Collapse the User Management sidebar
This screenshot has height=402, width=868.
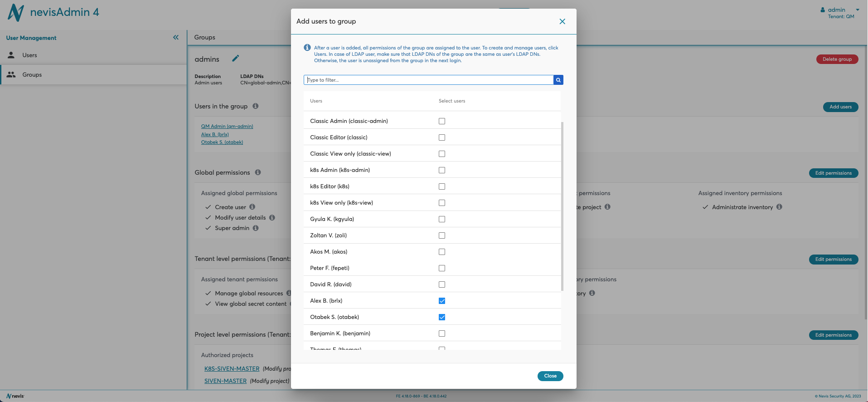(x=176, y=38)
